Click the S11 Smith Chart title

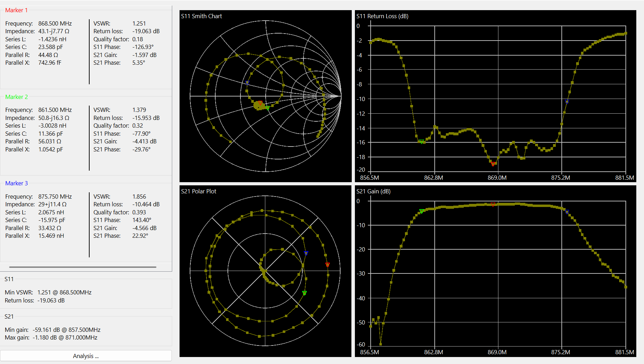coord(202,16)
